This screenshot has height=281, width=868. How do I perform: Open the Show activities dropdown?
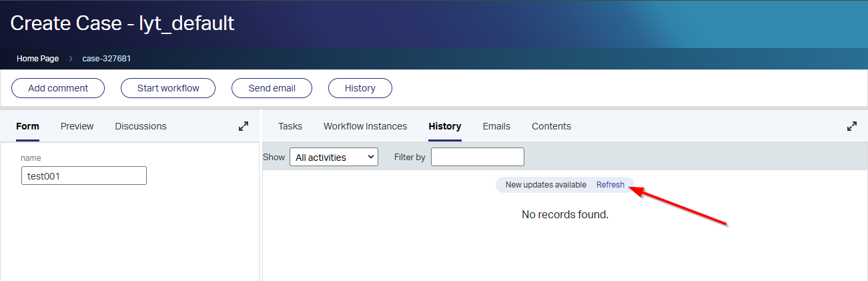point(334,158)
